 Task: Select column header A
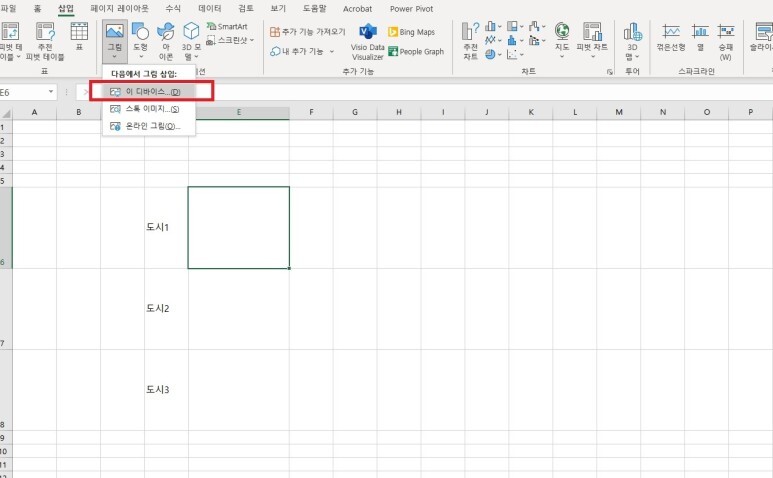click(35, 112)
